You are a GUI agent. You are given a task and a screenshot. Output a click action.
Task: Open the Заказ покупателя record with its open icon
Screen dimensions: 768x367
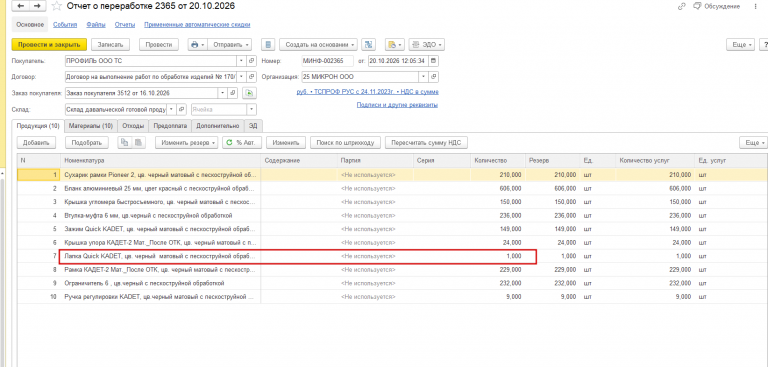click(234, 93)
